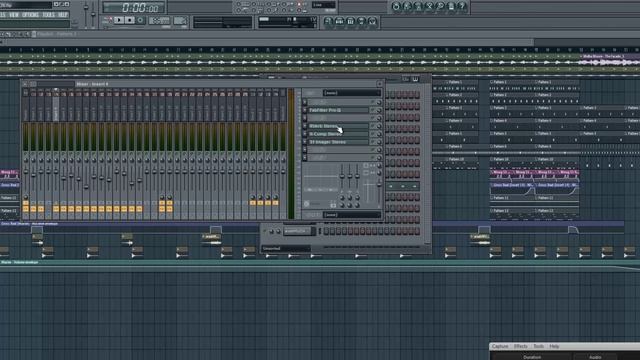Show the step sequencer window icon
The width and height of the screenshot is (640, 360).
339,21
